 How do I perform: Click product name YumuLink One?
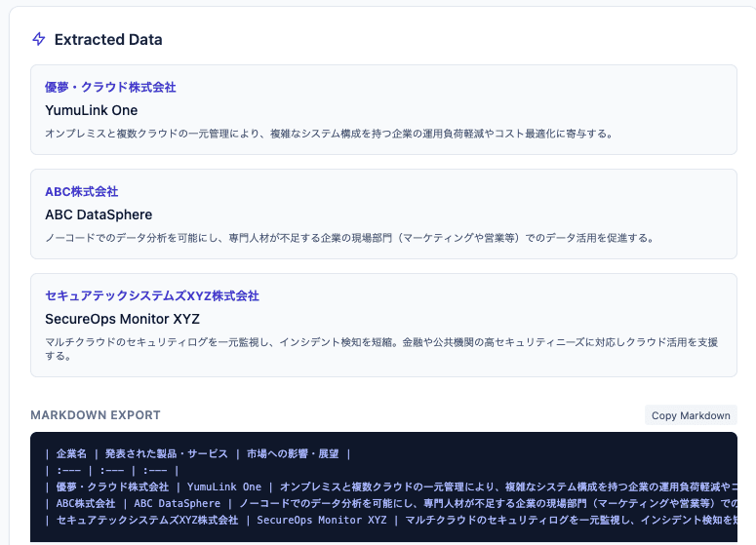[91, 110]
